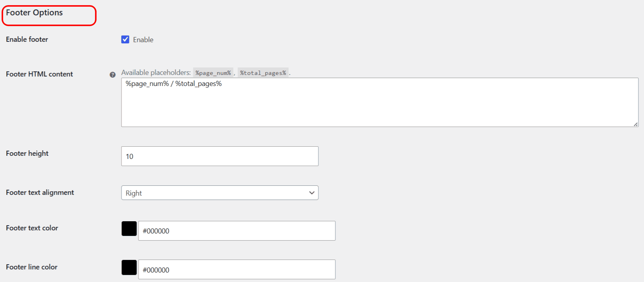Image resolution: width=644 pixels, height=282 pixels.
Task: Open the Footer text alignment dropdown
Action: (x=220, y=193)
